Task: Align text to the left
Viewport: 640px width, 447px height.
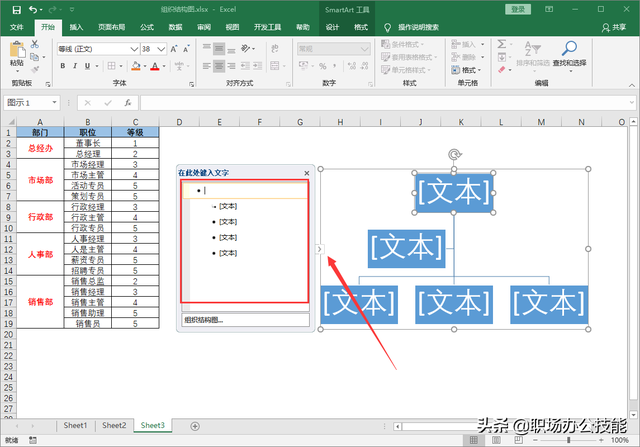Action: point(207,66)
